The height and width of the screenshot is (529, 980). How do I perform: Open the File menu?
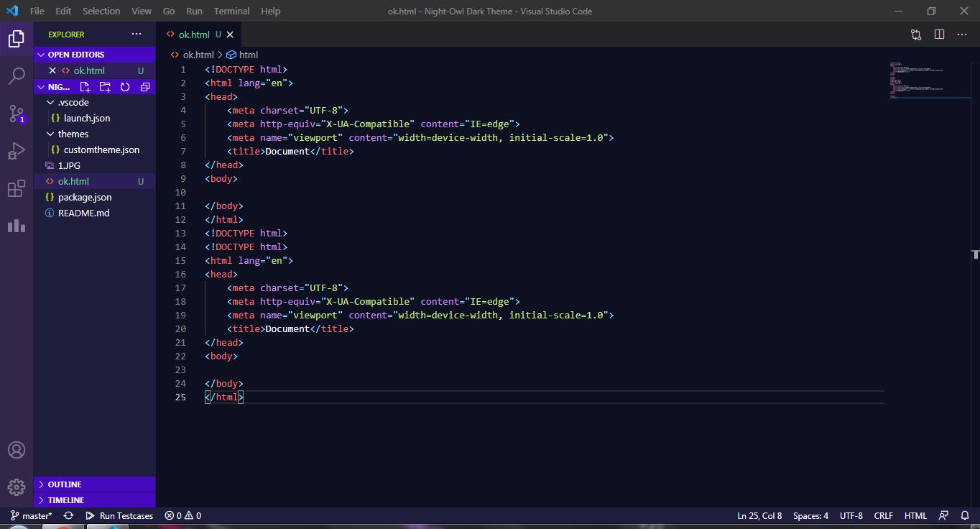(x=37, y=11)
